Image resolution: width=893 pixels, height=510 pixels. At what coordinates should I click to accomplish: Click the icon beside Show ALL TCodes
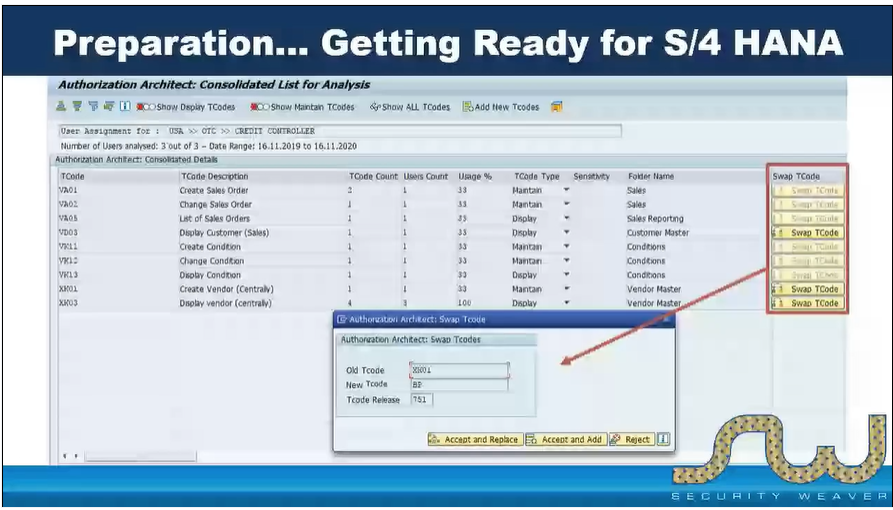coord(375,107)
